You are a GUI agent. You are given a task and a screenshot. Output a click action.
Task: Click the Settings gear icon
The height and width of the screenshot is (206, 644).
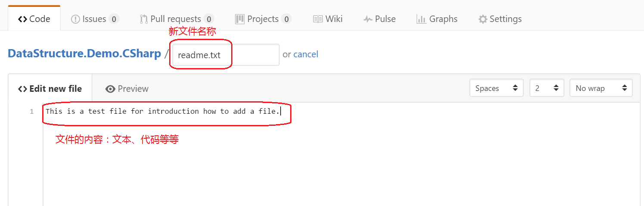(x=483, y=19)
